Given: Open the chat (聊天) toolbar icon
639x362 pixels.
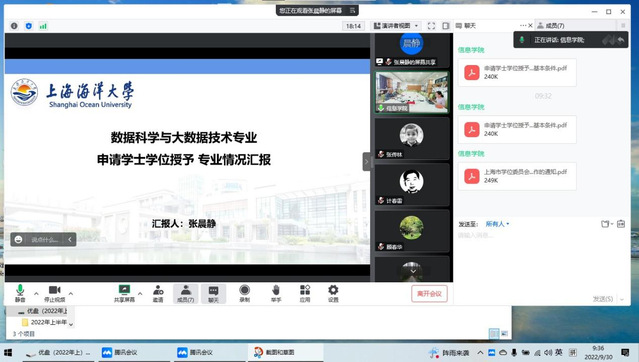Looking at the screenshot, I should pos(213,293).
